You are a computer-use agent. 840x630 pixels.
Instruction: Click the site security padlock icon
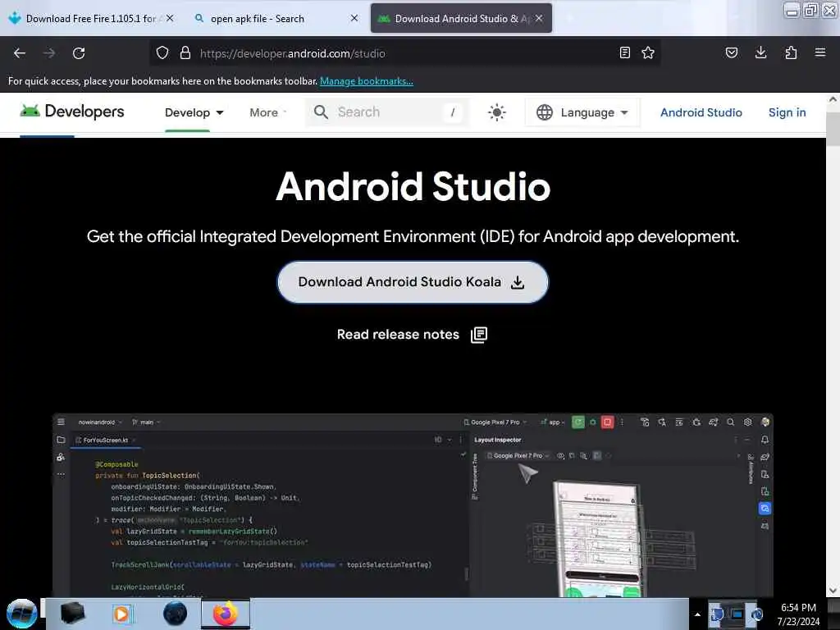tap(185, 53)
